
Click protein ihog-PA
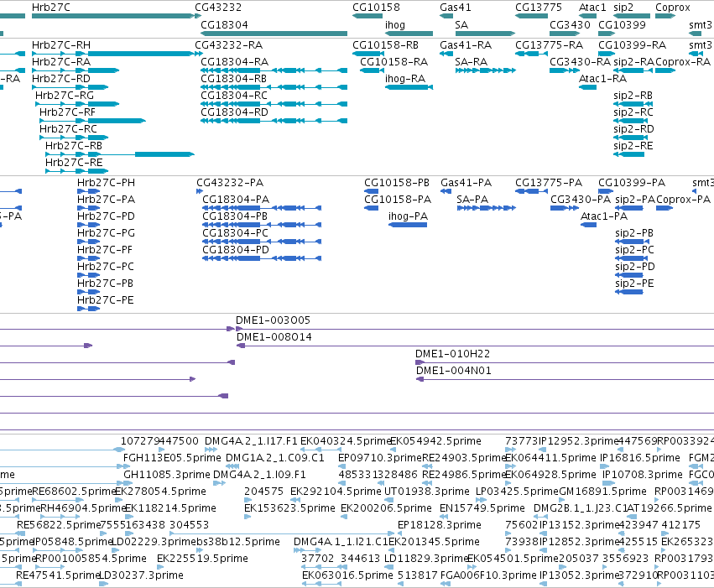point(408,225)
